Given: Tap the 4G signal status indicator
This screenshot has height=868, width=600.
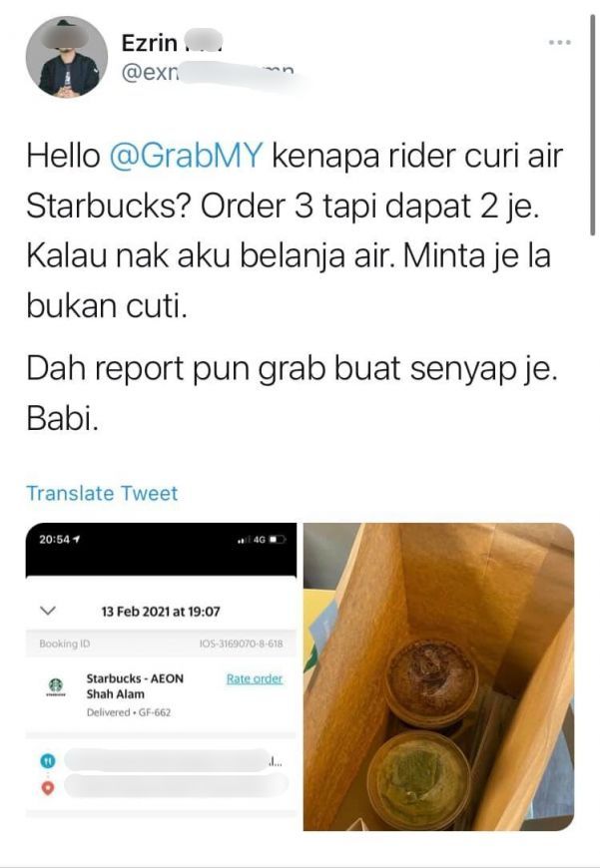Looking at the screenshot, I should click(260, 539).
